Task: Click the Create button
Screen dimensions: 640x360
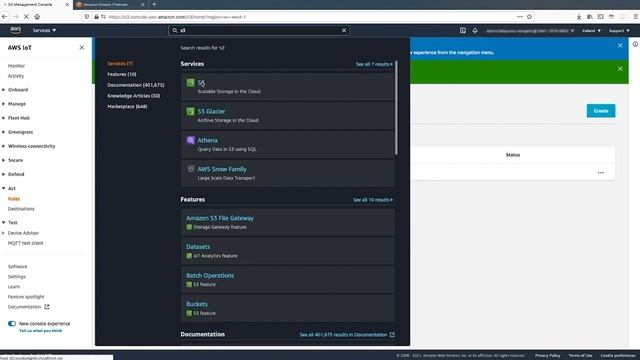Action: (x=601, y=111)
